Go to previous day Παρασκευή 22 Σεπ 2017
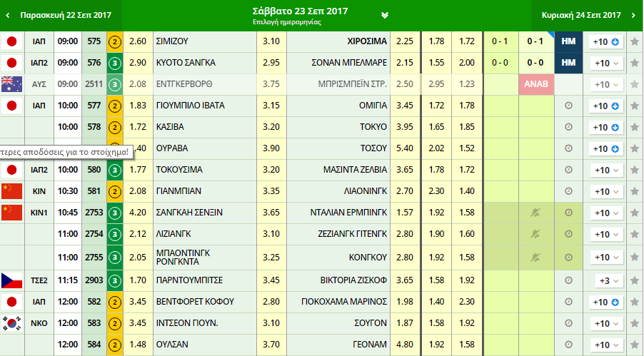Viewport: 644px width, 356px height. point(61,15)
